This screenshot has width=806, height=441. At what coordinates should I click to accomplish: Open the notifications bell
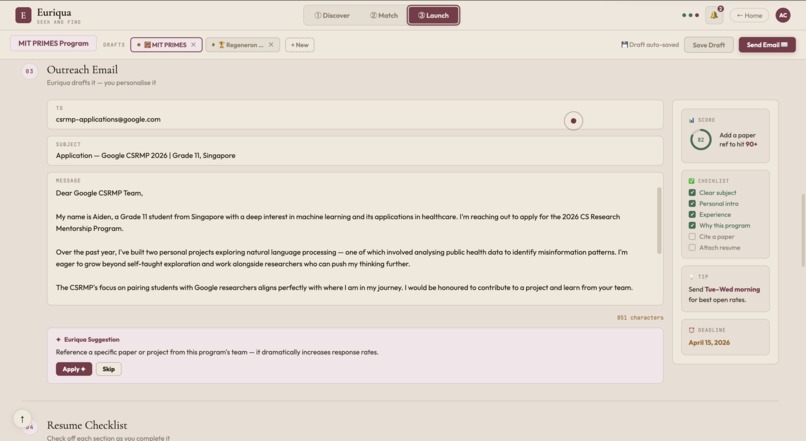click(714, 15)
